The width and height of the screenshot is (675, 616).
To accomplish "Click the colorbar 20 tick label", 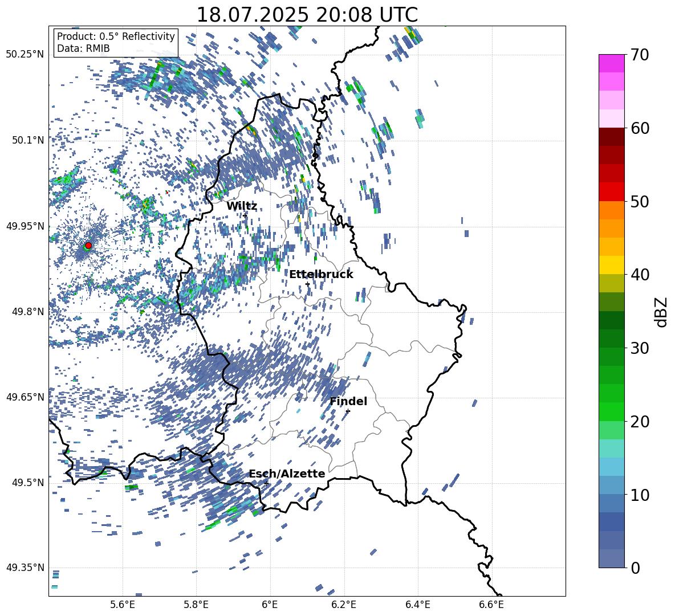I will point(640,422).
